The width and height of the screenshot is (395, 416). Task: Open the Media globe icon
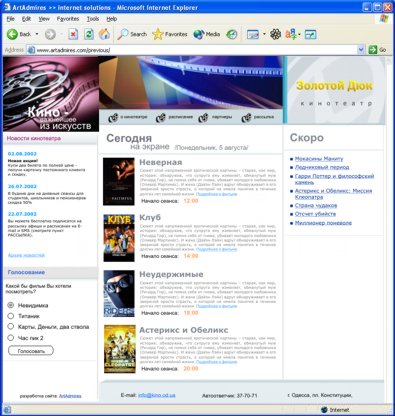click(198, 34)
